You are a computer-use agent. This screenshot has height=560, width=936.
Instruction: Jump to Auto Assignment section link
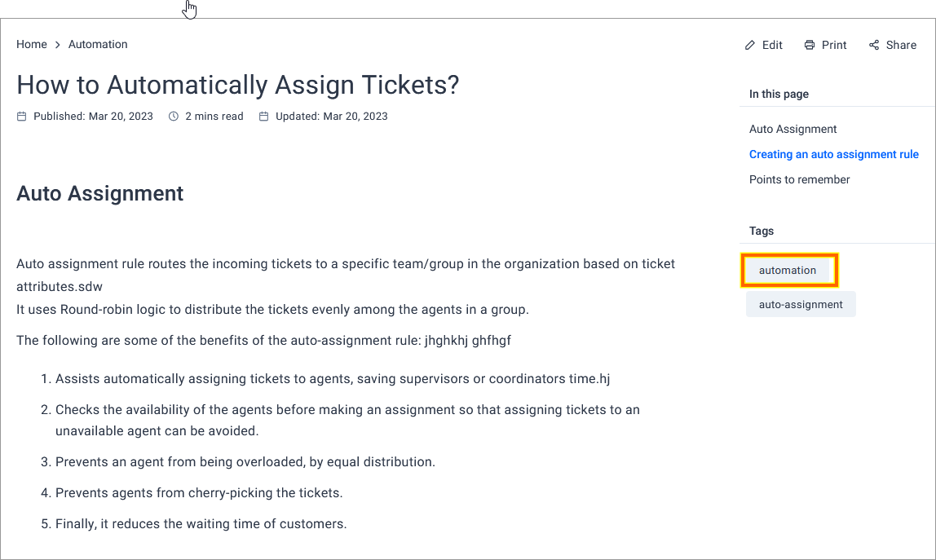[x=793, y=129]
